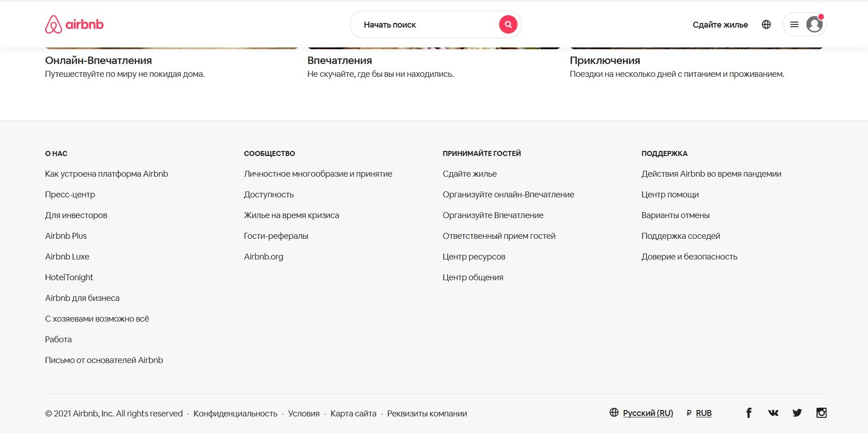The width and height of the screenshot is (868, 433).
Task: Open the Пресс-центр link
Action: (x=70, y=195)
